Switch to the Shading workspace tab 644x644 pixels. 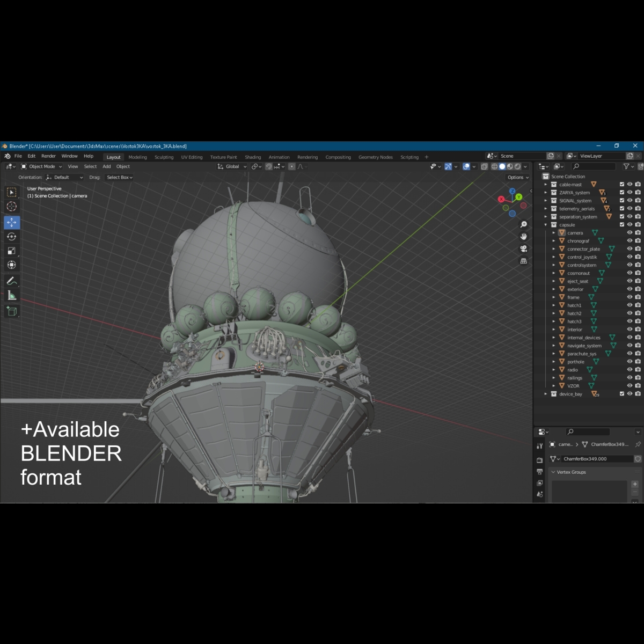pyautogui.click(x=253, y=157)
